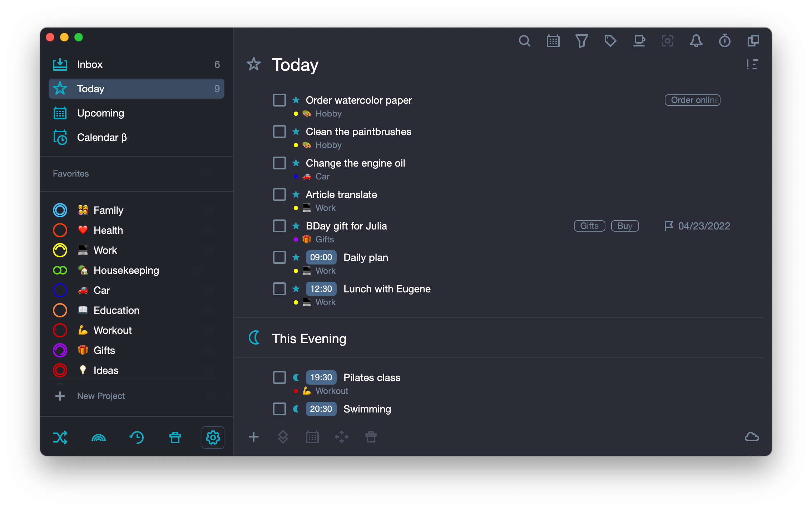Open cloud sync icon
This screenshot has height=509, width=812.
coord(752,437)
